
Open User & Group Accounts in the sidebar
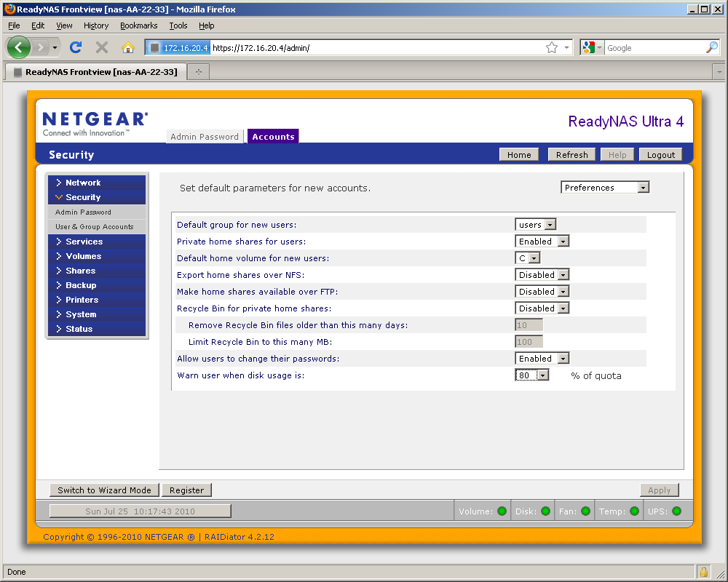tap(97, 226)
